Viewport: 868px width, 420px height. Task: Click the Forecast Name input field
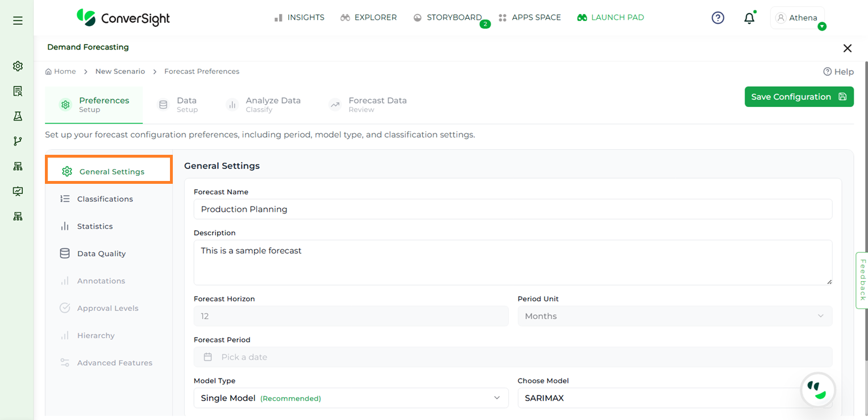tap(512, 209)
